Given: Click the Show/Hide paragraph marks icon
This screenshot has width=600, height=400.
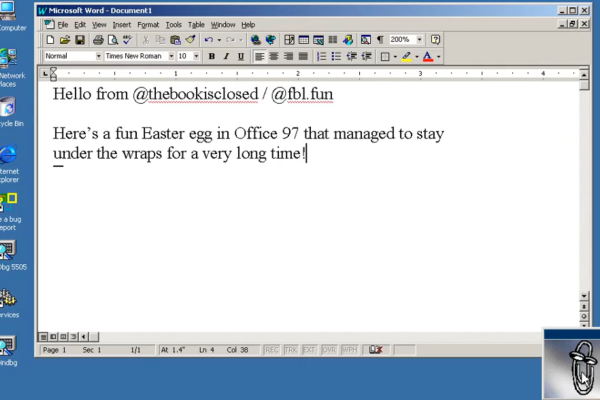Looking at the screenshot, I should coord(380,40).
